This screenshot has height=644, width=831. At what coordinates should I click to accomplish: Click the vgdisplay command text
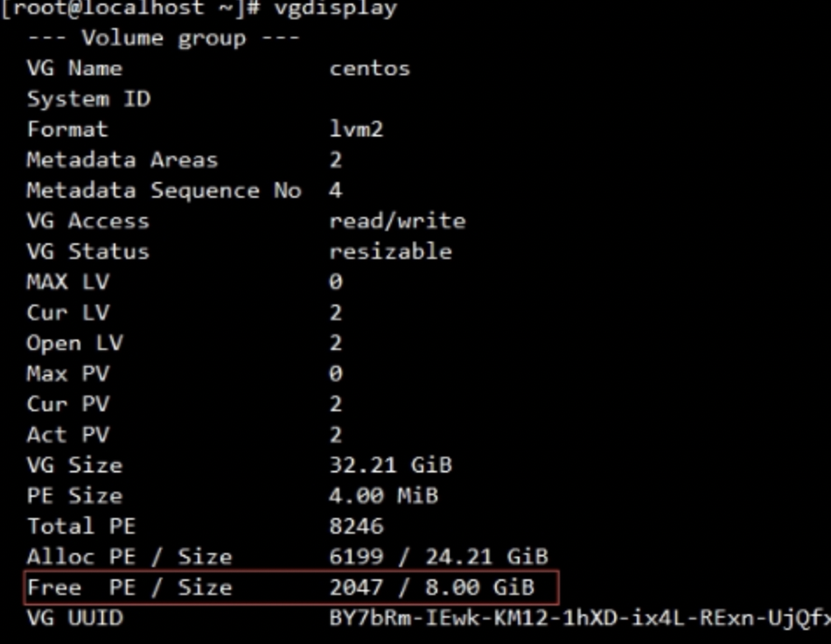(x=335, y=9)
